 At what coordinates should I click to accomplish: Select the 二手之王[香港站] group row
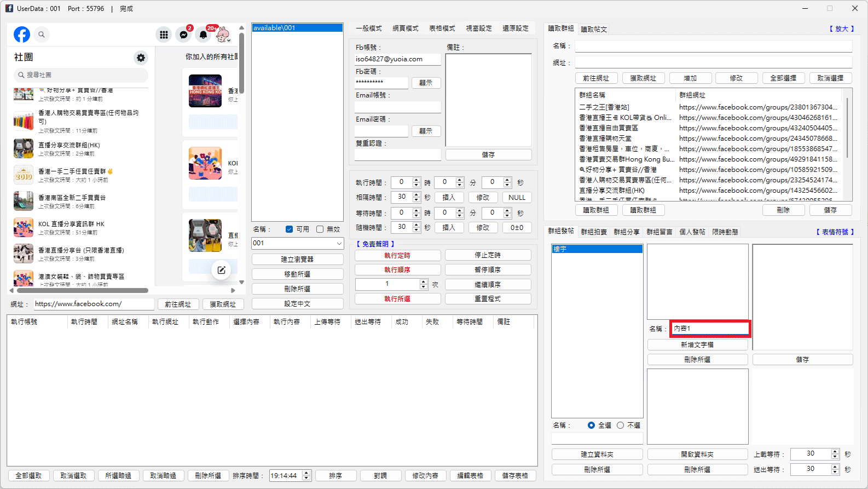[x=710, y=107]
